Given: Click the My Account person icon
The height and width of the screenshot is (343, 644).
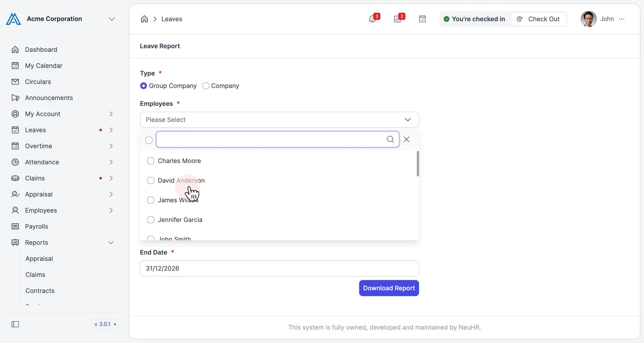Looking at the screenshot, I should [15, 114].
